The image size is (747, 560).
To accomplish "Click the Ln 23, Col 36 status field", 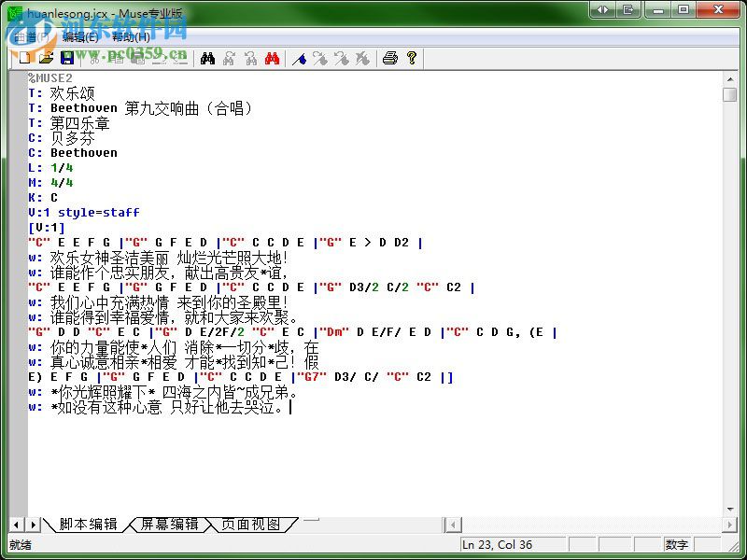I will click(514, 543).
